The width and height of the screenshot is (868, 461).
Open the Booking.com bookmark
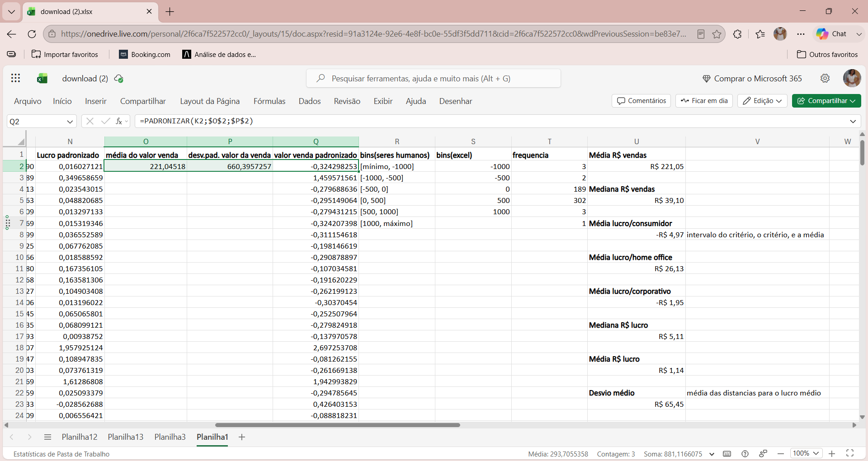click(x=145, y=54)
